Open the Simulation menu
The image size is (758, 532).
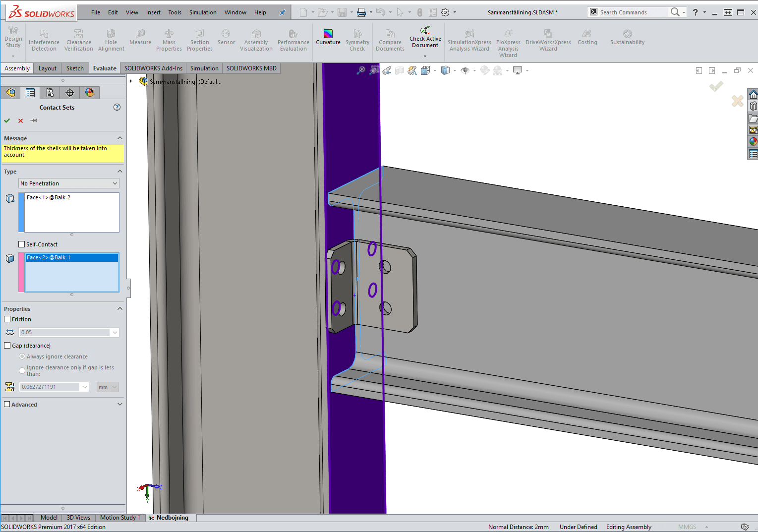point(203,12)
